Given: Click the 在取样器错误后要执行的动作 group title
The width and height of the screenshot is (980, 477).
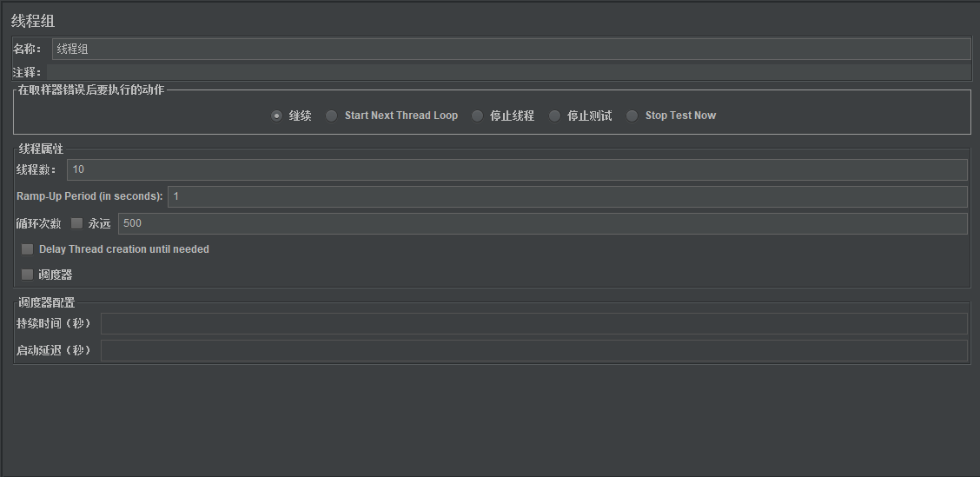Looking at the screenshot, I should pyautogui.click(x=91, y=89).
